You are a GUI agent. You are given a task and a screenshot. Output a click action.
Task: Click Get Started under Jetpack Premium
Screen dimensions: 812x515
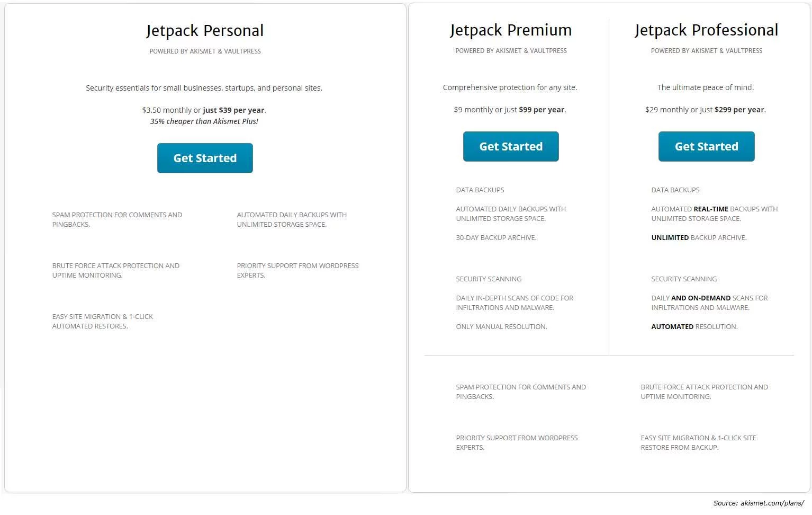point(511,146)
